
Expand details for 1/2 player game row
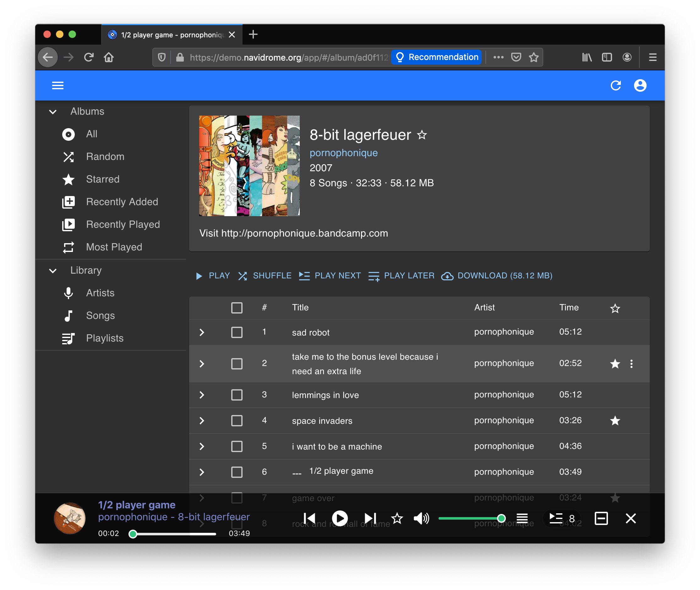202,472
